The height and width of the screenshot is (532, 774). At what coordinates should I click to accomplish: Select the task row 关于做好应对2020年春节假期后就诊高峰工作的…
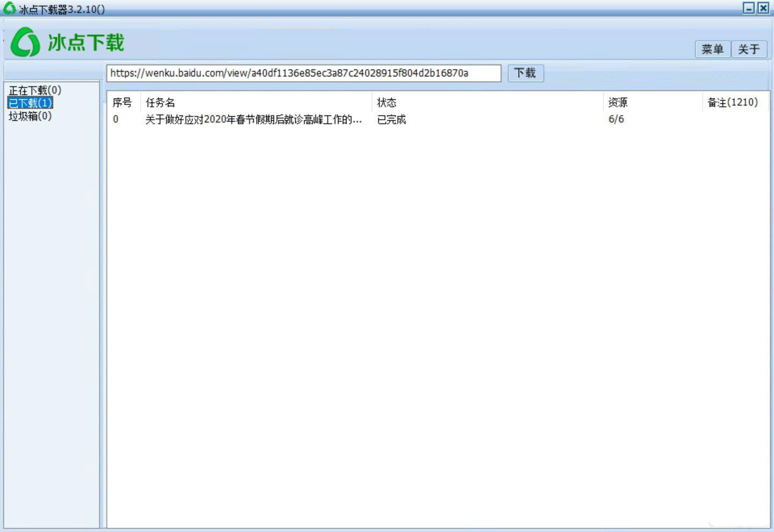point(438,119)
